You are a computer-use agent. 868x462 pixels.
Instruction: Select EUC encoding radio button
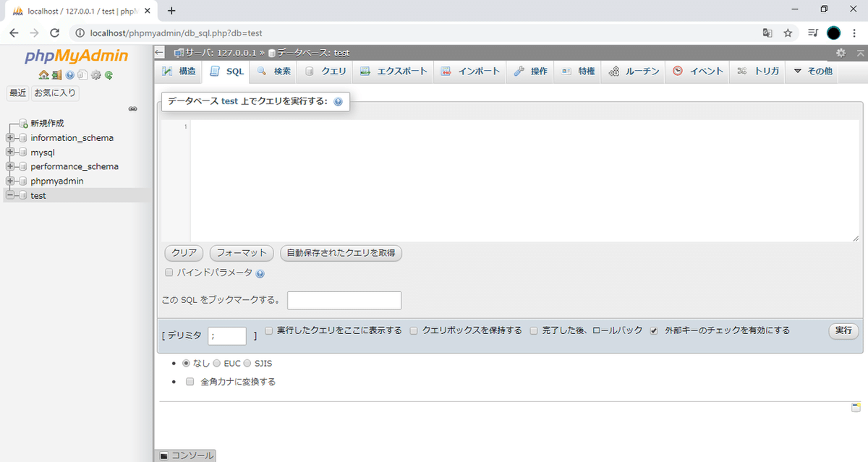pos(217,363)
